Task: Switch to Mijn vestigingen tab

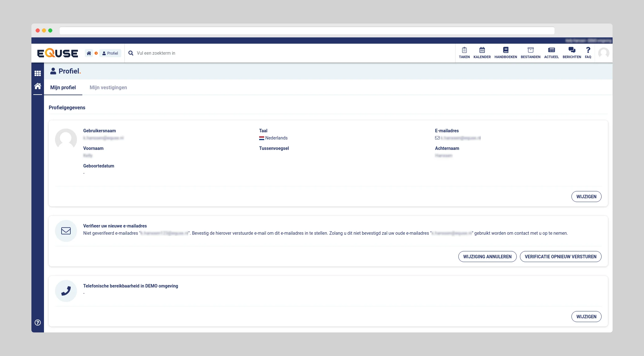Action: [108, 87]
